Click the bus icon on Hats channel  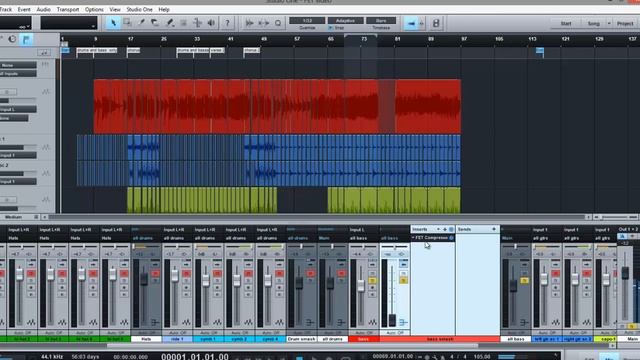point(155,322)
